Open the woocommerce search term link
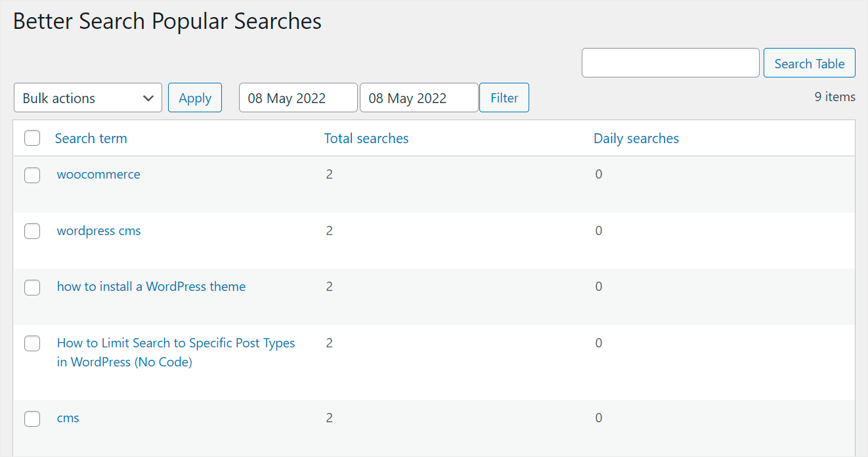This screenshot has width=868, height=457. tap(98, 174)
